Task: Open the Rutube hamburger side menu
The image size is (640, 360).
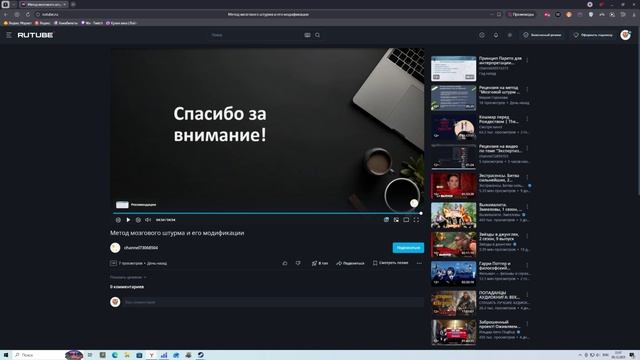Action: point(9,35)
